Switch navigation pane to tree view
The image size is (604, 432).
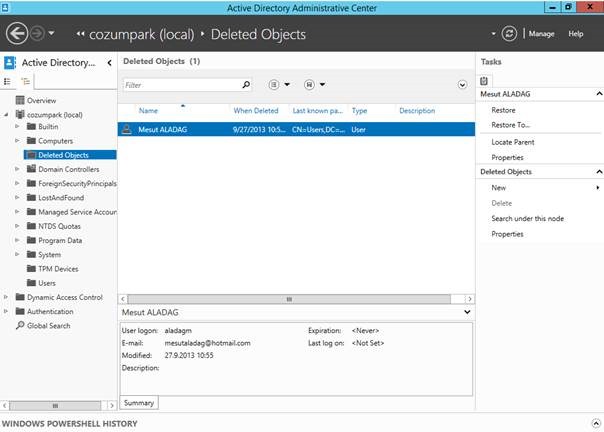tap(26, 81)
